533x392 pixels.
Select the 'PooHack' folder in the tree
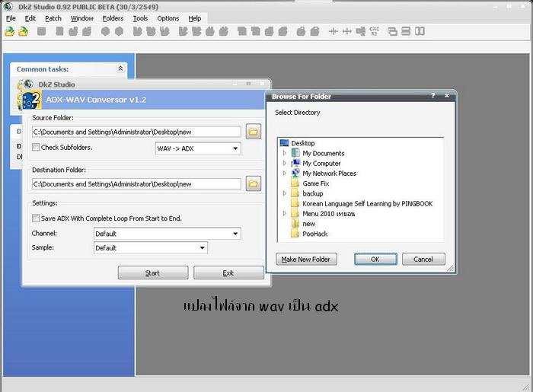315,234
